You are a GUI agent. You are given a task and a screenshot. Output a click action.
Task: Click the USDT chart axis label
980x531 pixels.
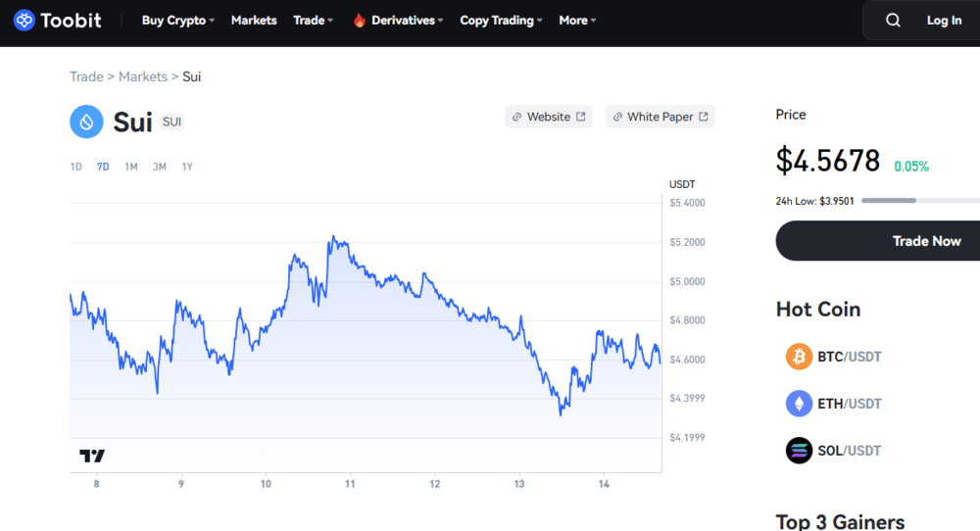pos(682,184)
